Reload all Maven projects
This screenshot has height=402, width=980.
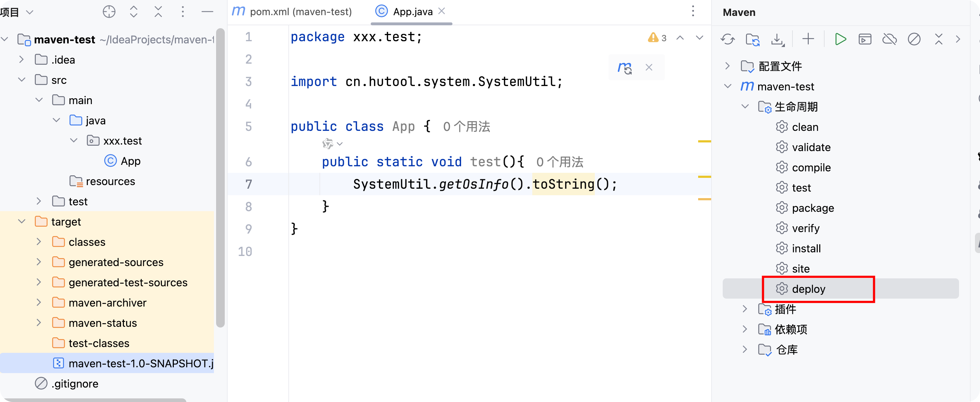(x=727, y=39)
